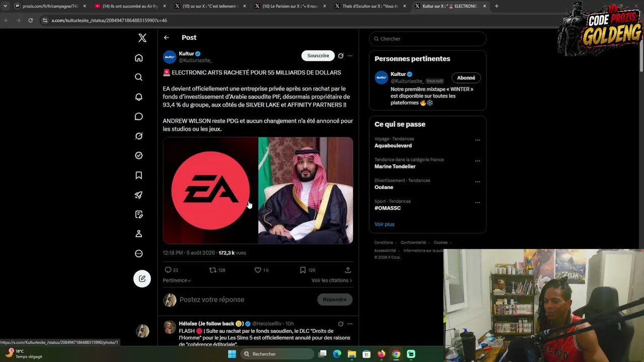644x362 pixels.
Task: Open the site info icon in the address bar
Action: [45, 20]
